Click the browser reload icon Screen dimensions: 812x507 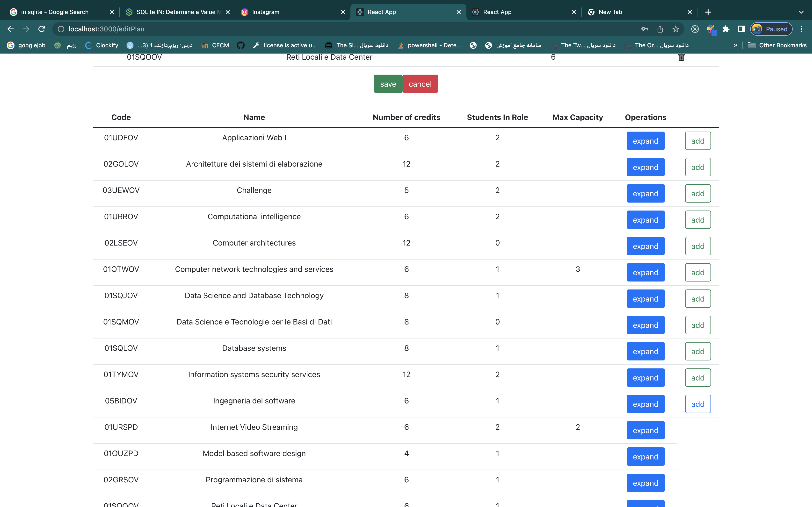click(42, 29)
